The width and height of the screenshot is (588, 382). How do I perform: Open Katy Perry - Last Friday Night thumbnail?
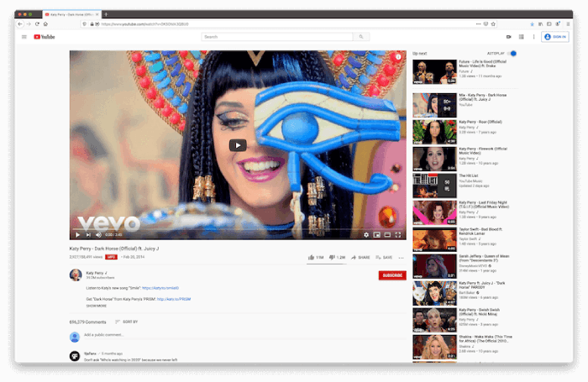434,212
